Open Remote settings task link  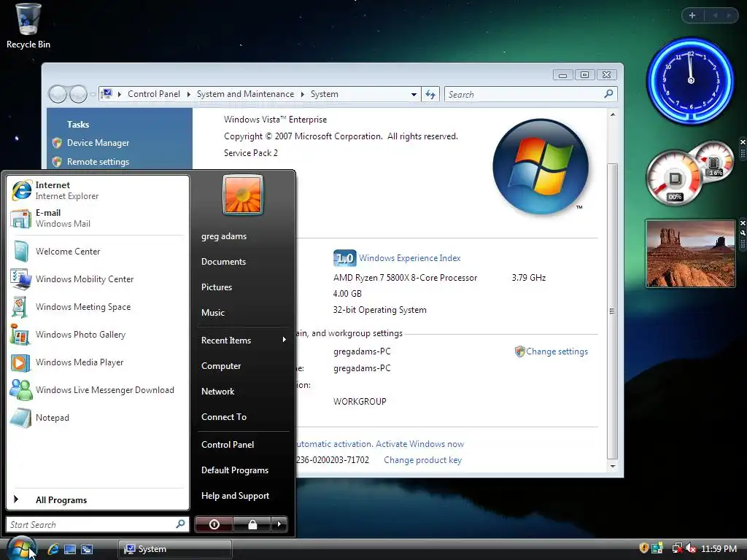click(98, 162)
